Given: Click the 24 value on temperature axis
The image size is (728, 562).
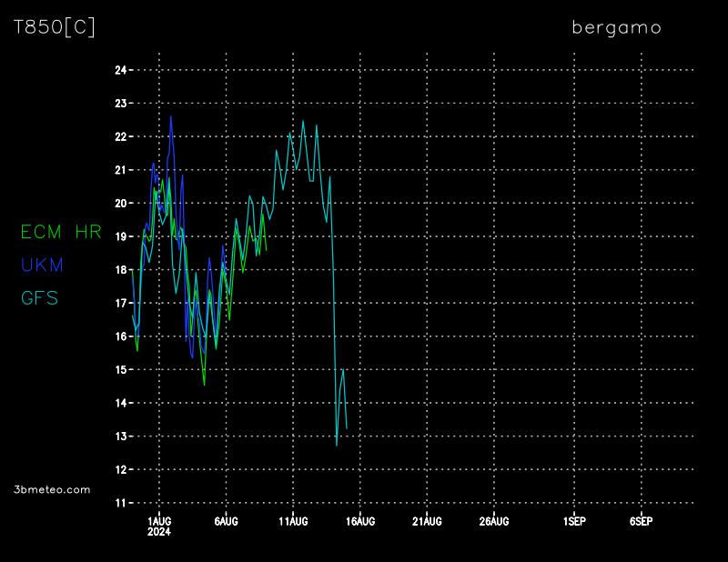Looking at the screenshot, I should coord(120,70).
